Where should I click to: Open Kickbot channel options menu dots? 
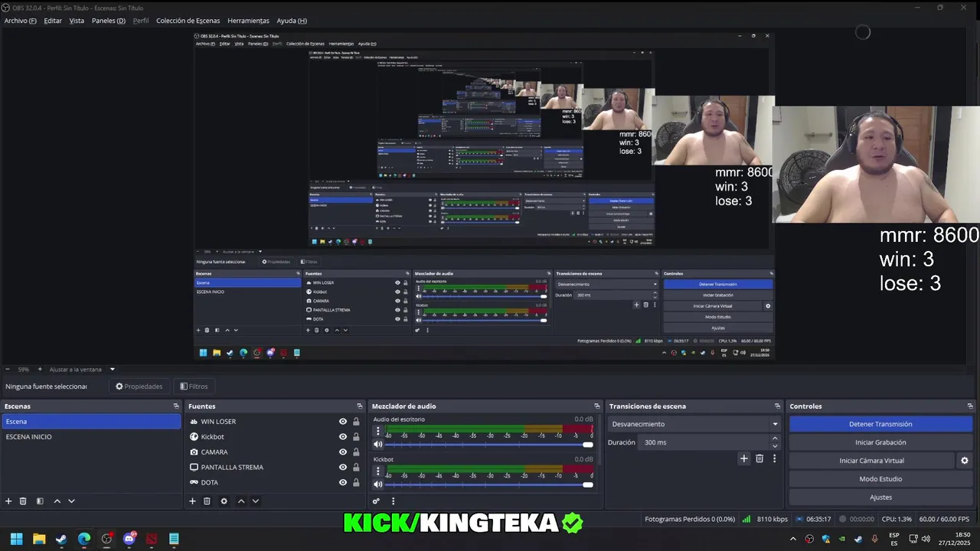[x=377, y=471]
